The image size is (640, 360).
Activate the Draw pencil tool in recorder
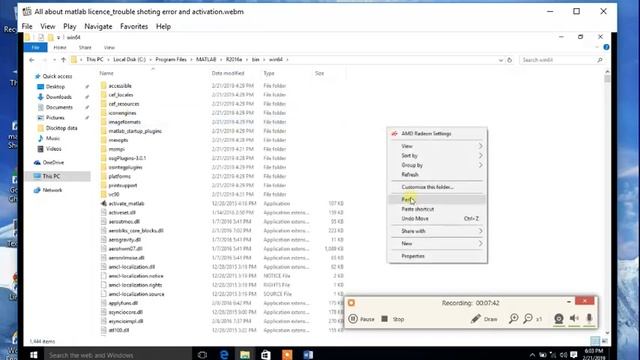484,319
